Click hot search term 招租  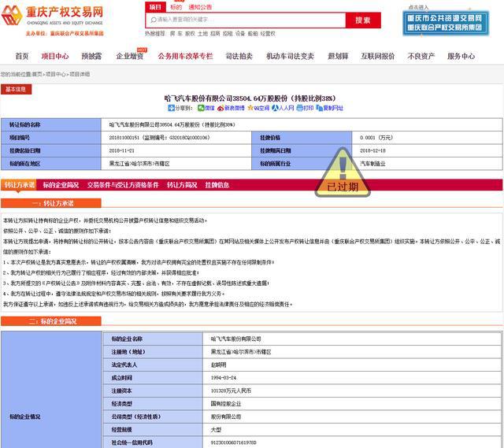click(x=228, y=33)
